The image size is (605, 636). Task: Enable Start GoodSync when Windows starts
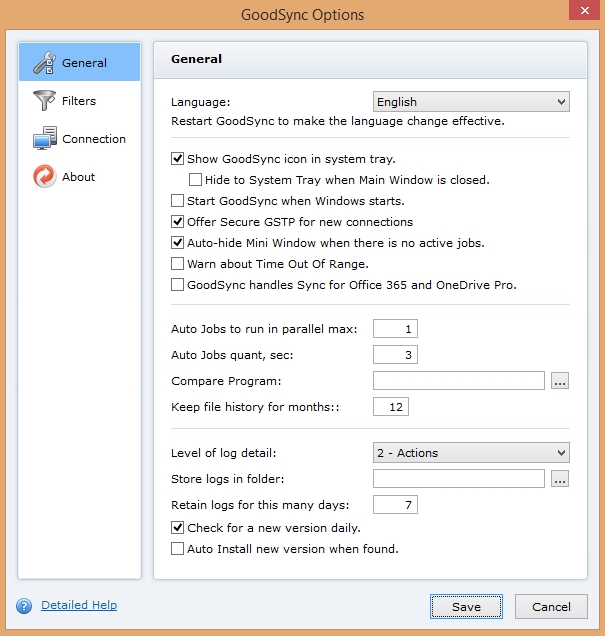tap(177, 201)
